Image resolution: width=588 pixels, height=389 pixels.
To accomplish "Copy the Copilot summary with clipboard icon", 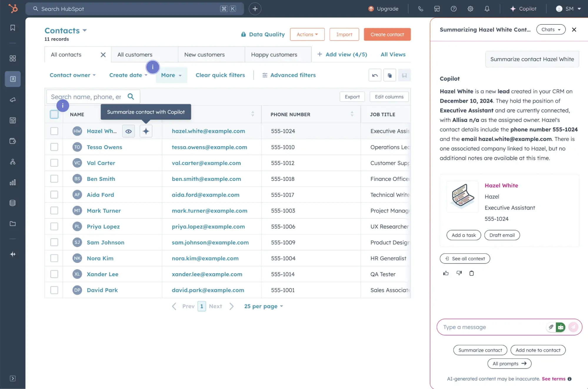I will click(x=472, y=273).
